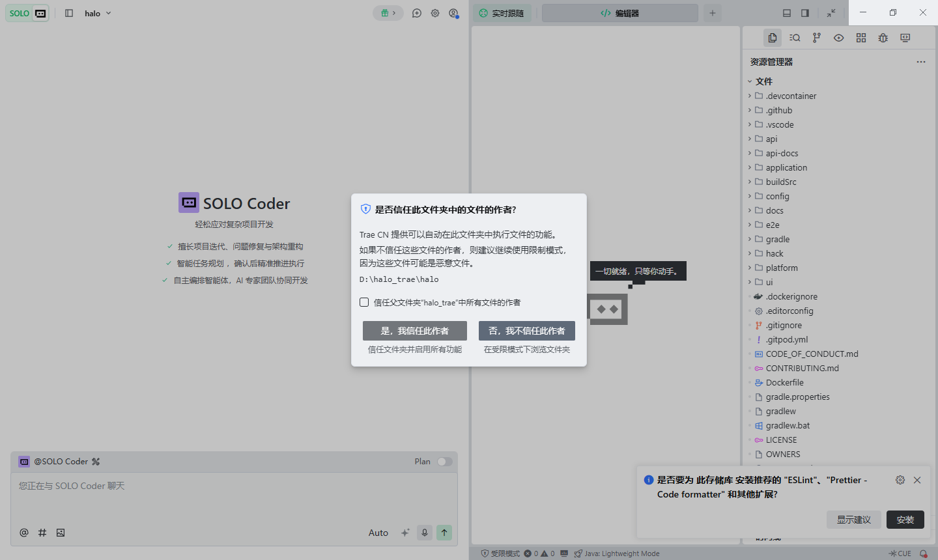Click 显示建议 in extension notification
938x560 pixels.
(854, 520)
